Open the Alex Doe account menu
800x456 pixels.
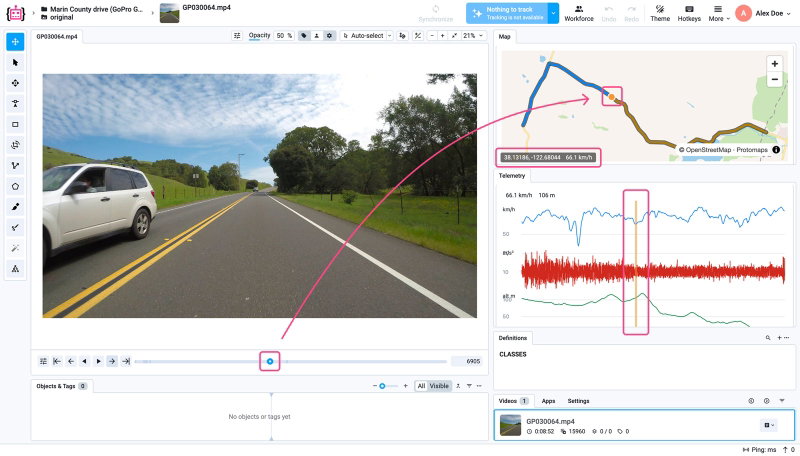[763, 13]
